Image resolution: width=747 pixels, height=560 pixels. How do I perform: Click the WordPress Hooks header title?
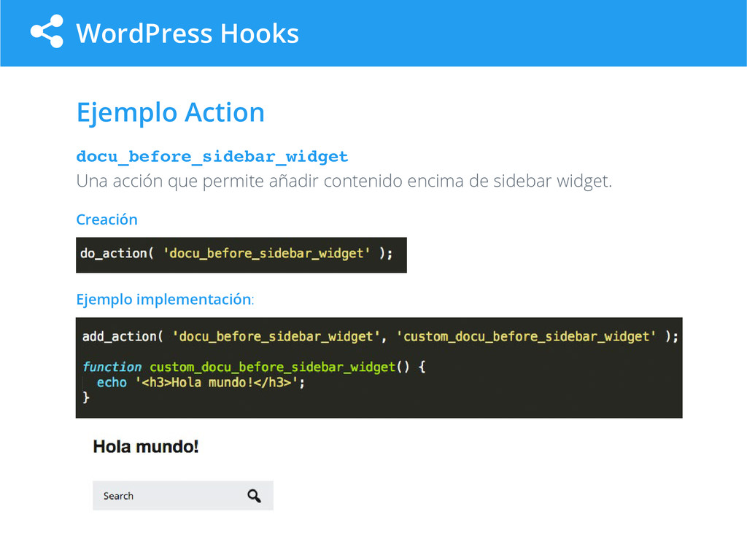187,34
